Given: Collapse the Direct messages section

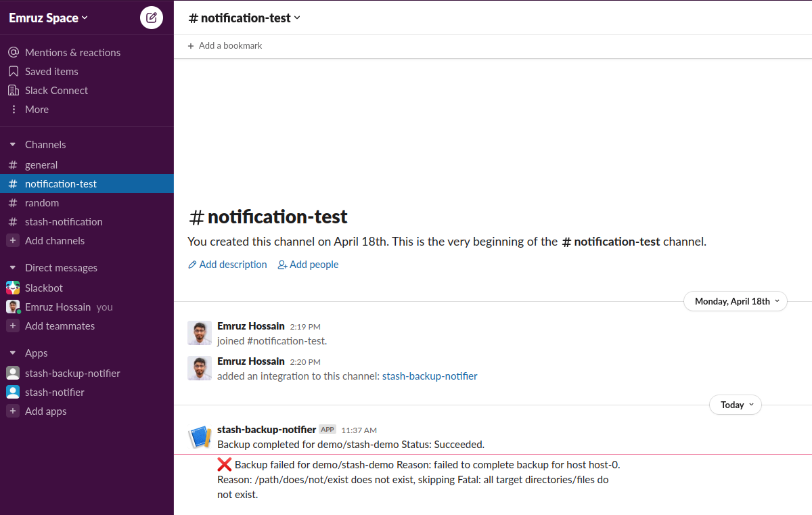Looking at the screenshot, I should pos(13,268).
